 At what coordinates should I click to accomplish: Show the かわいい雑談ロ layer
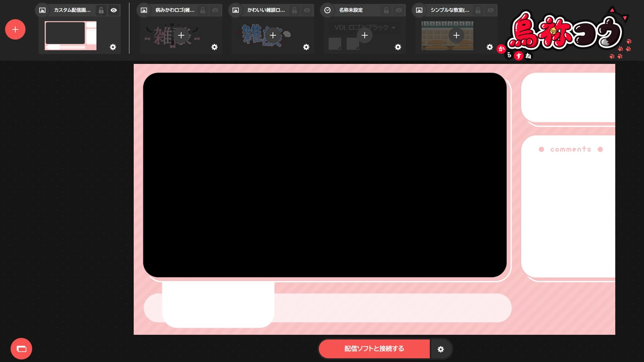click(x=307, y=10)
